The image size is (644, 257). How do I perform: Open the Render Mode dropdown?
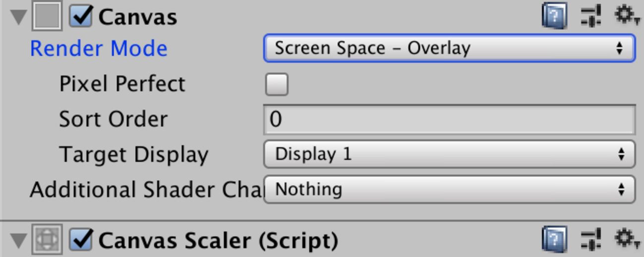pyautogui.click(x=449, y=49)
